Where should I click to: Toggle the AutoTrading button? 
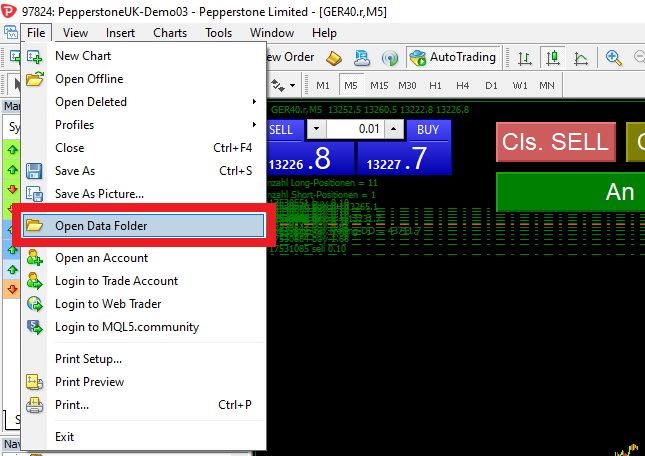tap(453, 57)
